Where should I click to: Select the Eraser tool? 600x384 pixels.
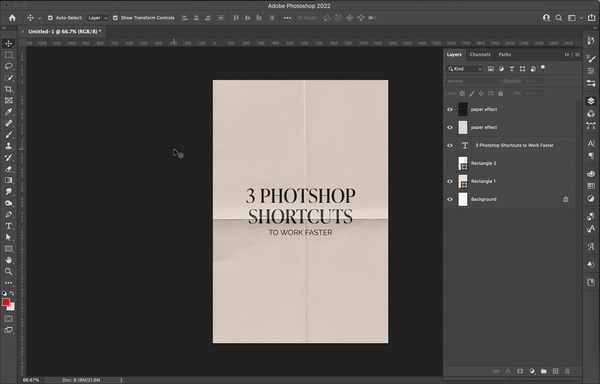click(8, 169)
